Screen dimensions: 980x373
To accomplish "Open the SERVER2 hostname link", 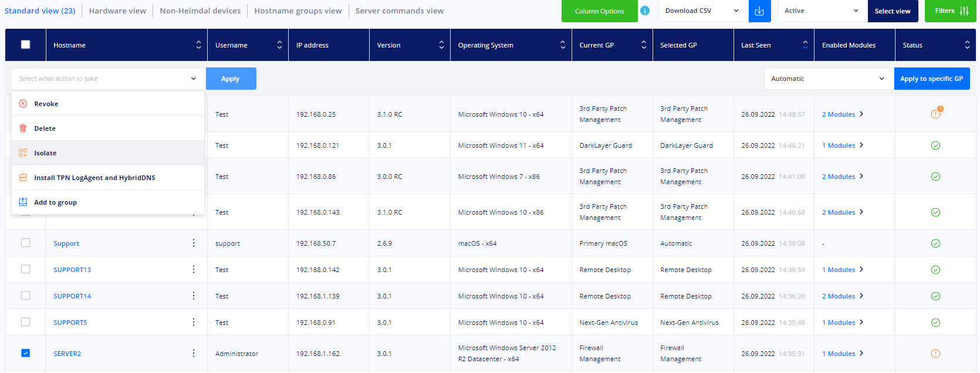I will tap(67, 354).
